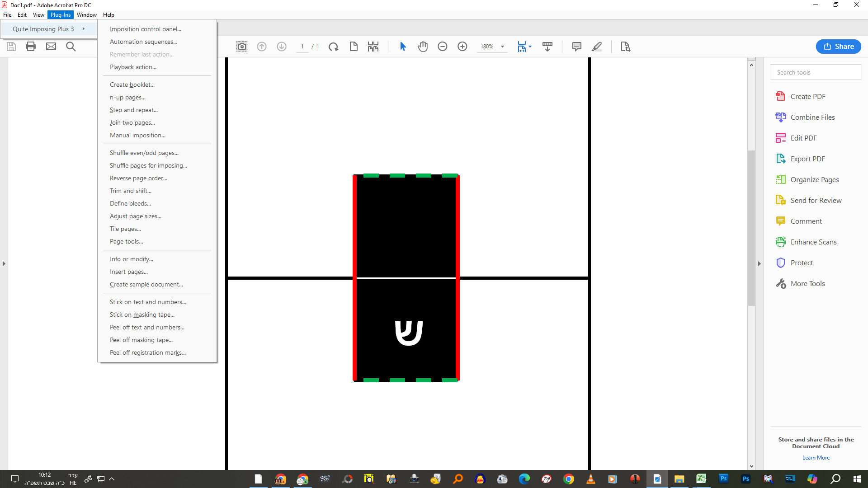Select the Hand pan tool
The height and width of the screenshot is (488, 868).
click(x=423, y=47)
